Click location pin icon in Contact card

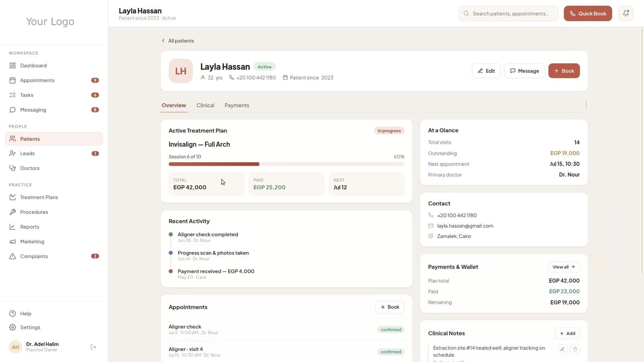[x=431, y=236]
